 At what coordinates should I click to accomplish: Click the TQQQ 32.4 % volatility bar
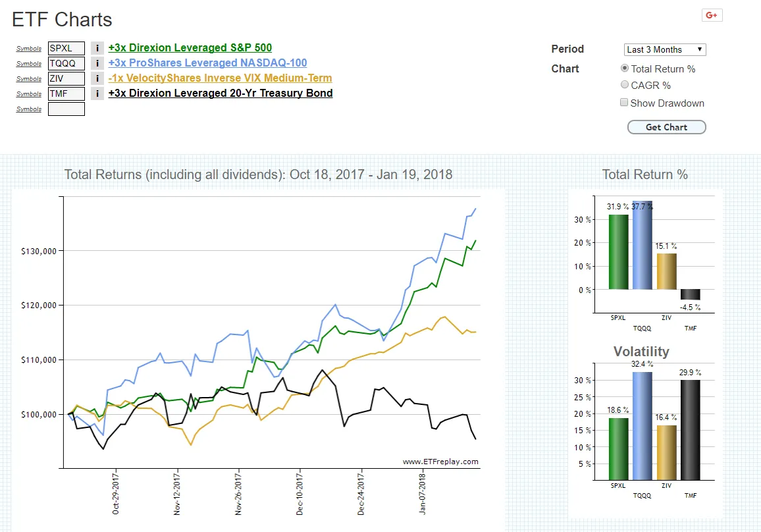[x=642, y=426]
